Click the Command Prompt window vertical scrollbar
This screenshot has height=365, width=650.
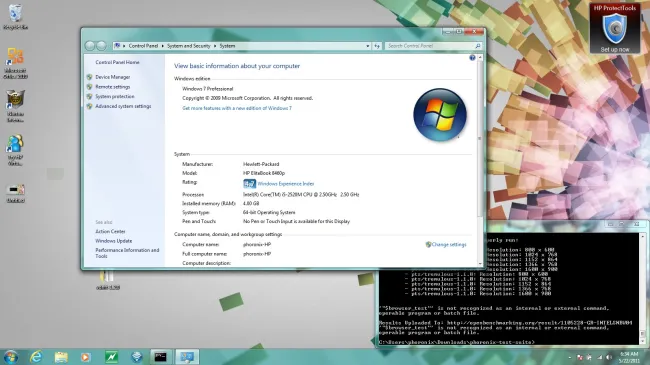643,289
